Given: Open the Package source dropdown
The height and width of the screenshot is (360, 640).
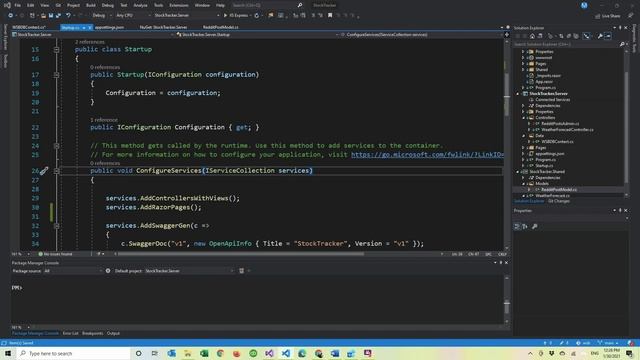Looking at the screenshot, I should click(x=73, y=271).
